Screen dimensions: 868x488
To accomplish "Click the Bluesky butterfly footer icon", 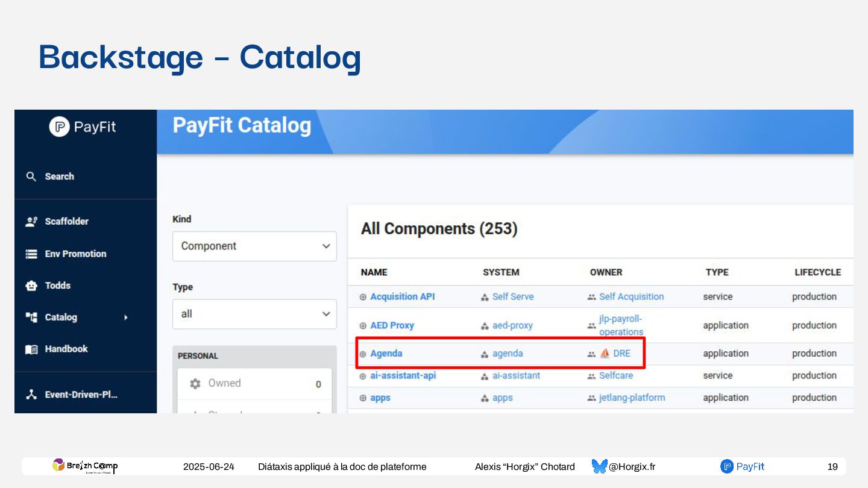I will pyautogui.click(x=599, y=466).
